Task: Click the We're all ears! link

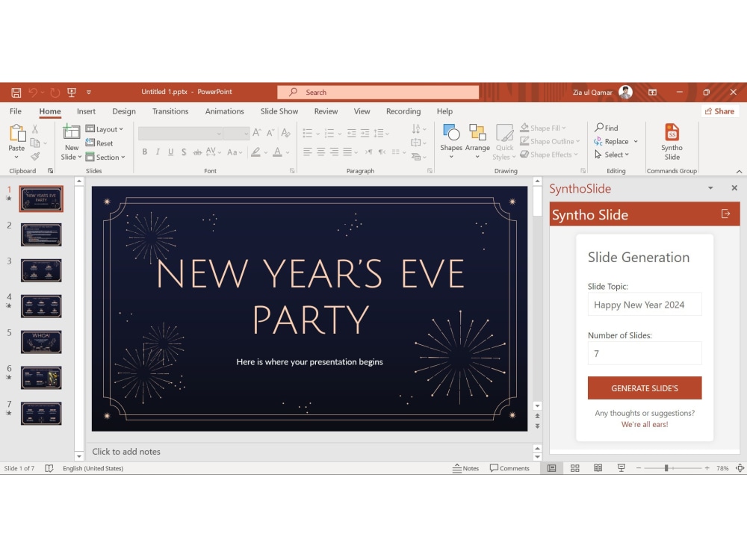Action: click(645, 424)
